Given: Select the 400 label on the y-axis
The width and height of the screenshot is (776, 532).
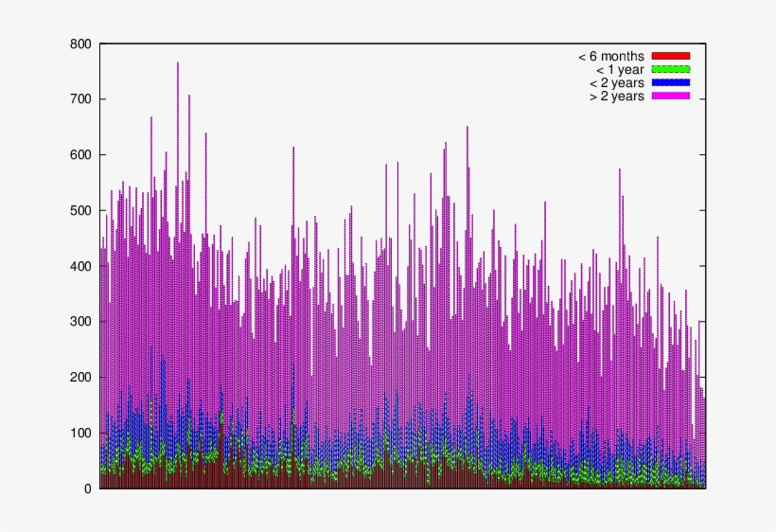Looking at the screenshot, I should [x=79, y=266].
